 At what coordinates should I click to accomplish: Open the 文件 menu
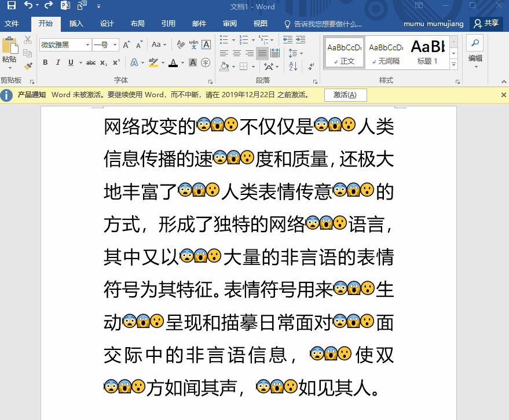pyautogui.click(x=12, y=23)
